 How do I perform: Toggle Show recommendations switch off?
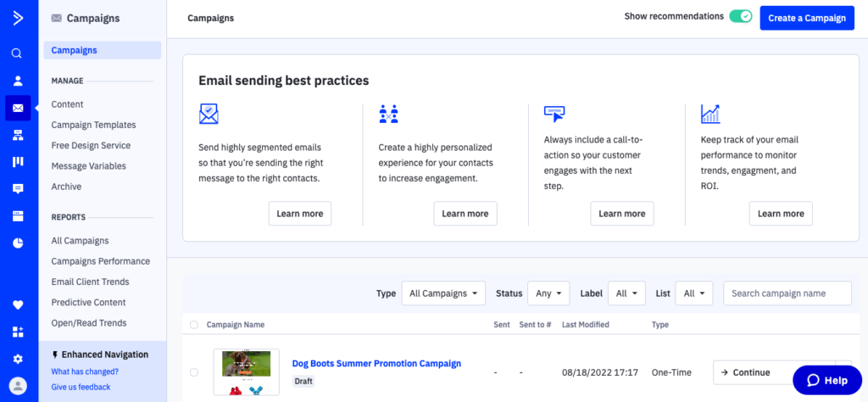[740, 17]
